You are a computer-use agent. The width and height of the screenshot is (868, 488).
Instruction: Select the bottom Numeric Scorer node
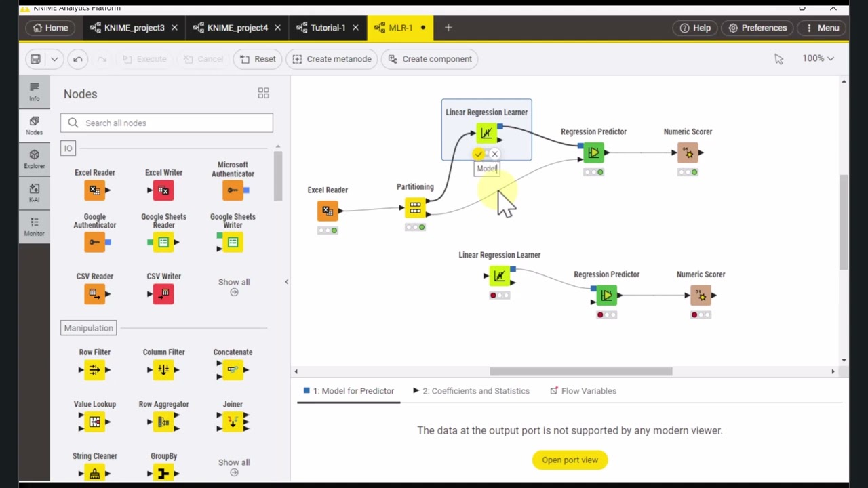pyautogui.click(x=701, y=296)
